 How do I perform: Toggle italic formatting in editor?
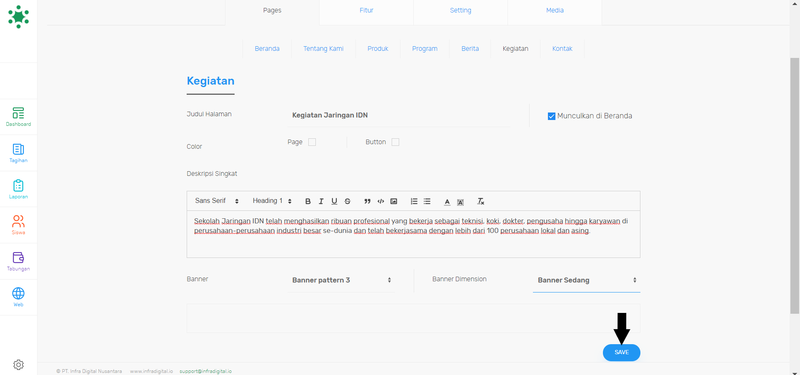[x=321, y=202]
